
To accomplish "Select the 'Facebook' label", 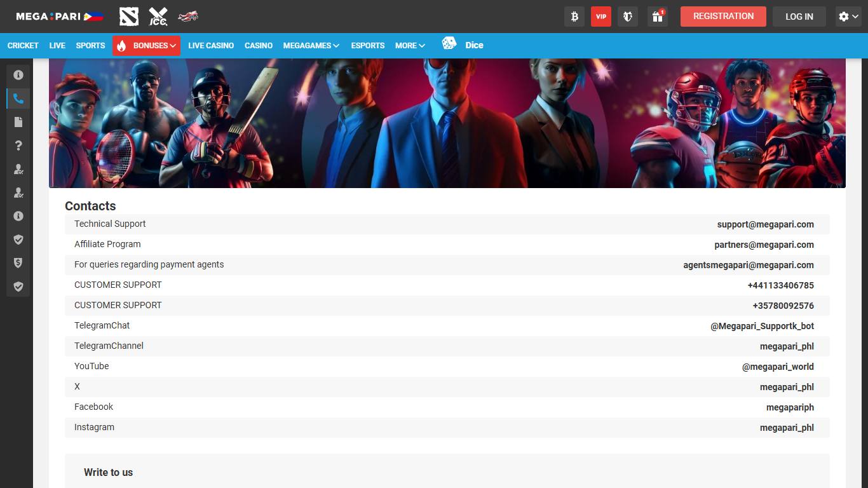I will point(93,407).
